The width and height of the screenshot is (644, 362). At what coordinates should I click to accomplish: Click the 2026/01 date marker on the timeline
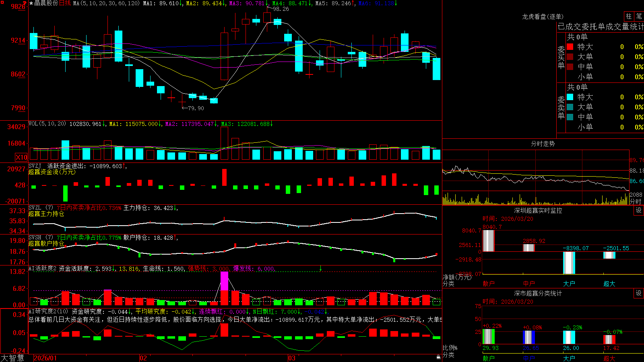point(45,358)
